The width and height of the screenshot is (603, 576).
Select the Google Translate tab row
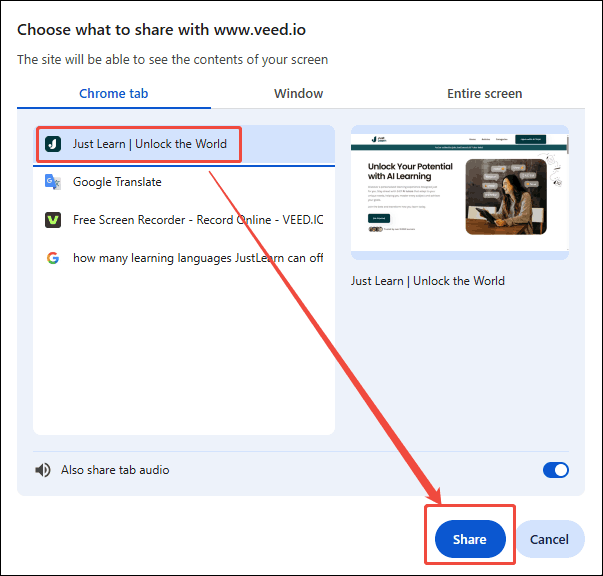coord(184,182)
